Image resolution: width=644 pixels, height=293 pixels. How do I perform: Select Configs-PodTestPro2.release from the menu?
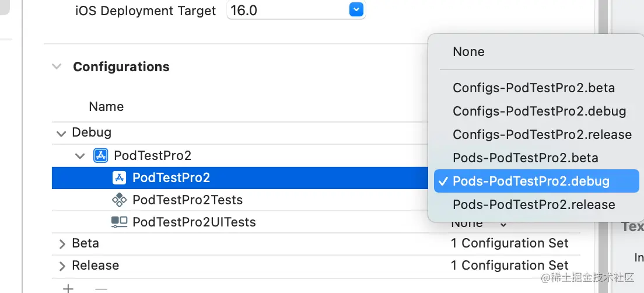coord(542,135)
